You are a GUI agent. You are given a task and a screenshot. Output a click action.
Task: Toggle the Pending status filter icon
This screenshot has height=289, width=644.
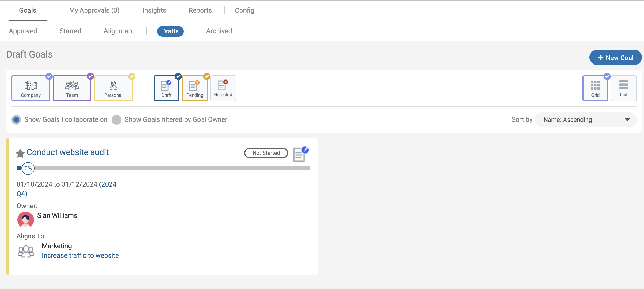[x=195, y=88]
